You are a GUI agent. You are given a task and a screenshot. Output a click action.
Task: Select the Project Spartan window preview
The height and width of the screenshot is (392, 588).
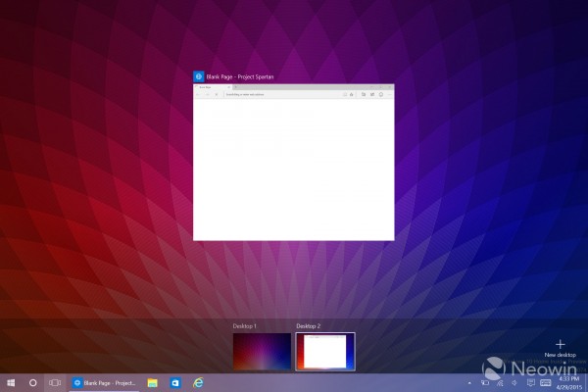pyautogui.click(x=294, y=162)
